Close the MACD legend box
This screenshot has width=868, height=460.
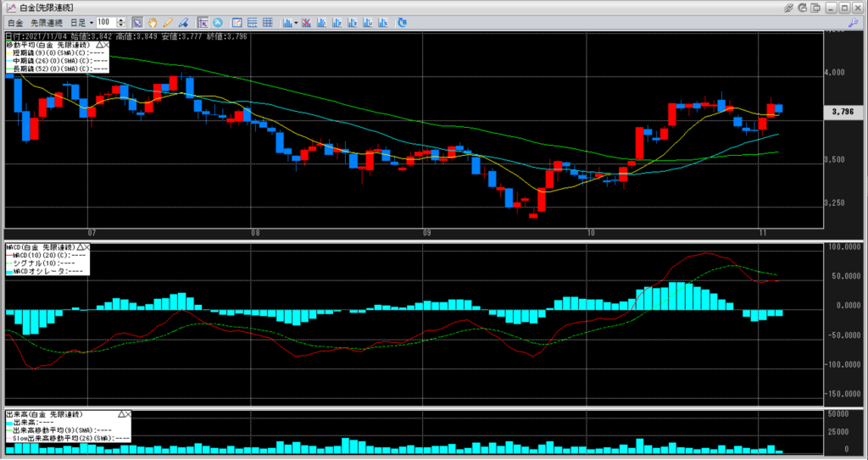[x=87, y=247]
